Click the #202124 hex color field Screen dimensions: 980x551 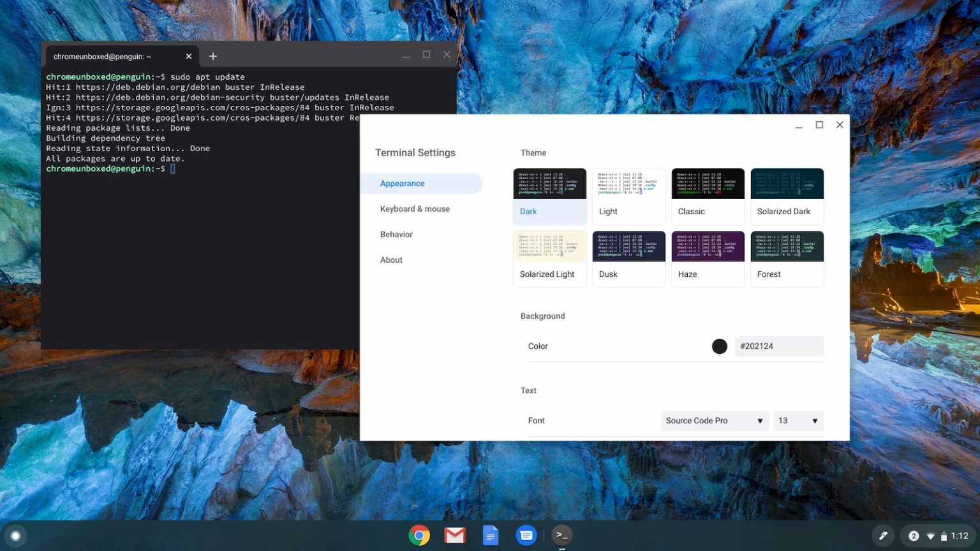779,346
